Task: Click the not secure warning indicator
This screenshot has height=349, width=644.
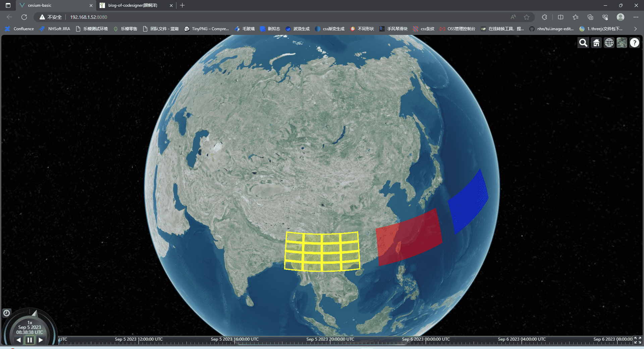Action: [51, 17]
